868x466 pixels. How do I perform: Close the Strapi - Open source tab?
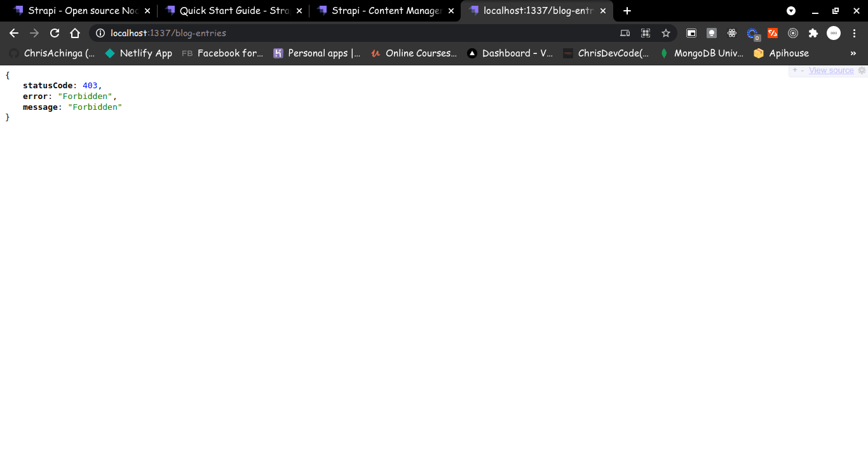tap(147, 11)
